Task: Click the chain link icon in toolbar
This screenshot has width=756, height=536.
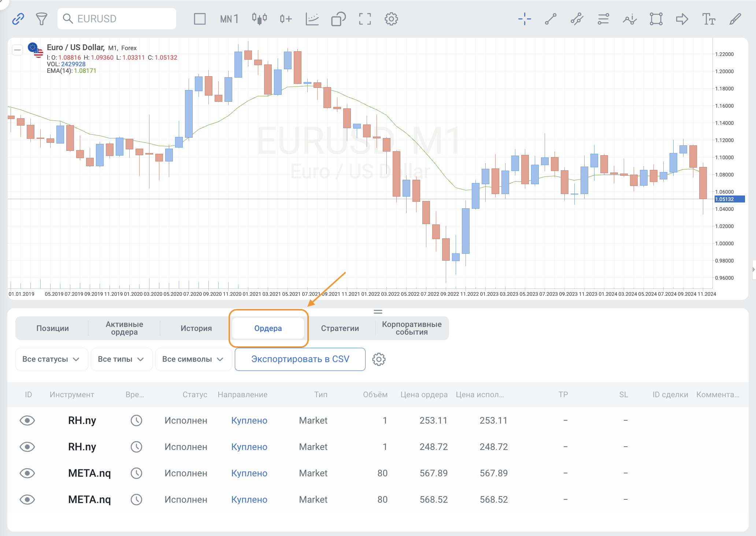Action: point(18,19)
